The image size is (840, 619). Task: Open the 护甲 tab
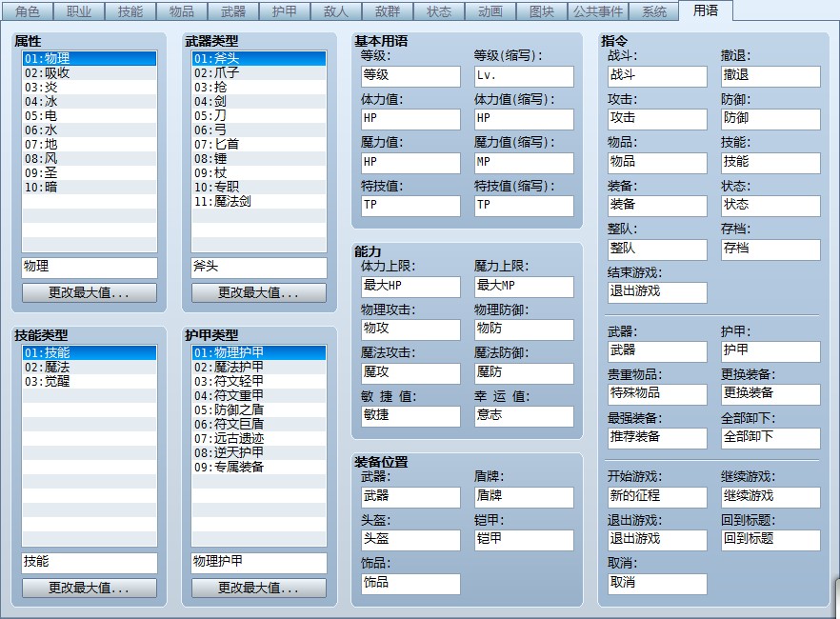tap(285, 11)
